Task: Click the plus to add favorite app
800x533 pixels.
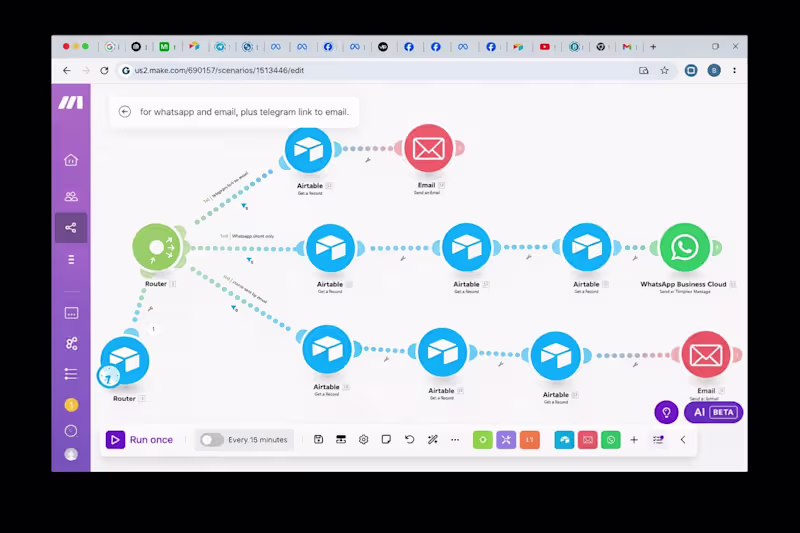Action: point(634,440)
